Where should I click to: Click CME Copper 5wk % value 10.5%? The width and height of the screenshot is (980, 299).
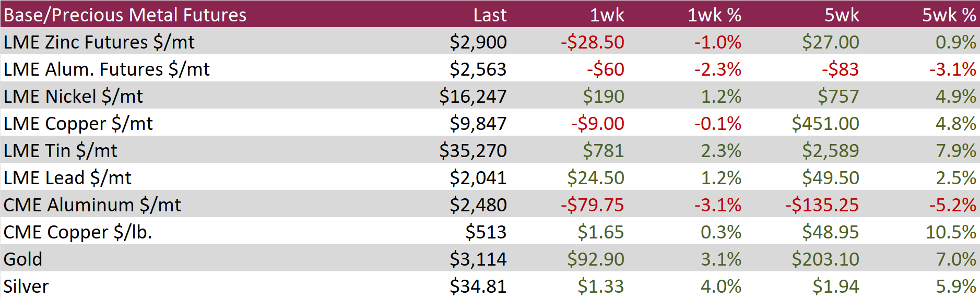coord(950,232)
